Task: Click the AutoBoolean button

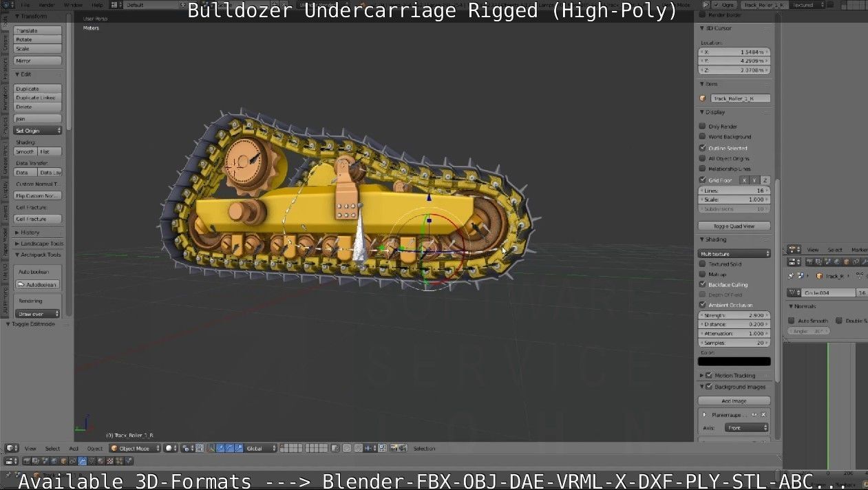Action: (x=38, y=284)
